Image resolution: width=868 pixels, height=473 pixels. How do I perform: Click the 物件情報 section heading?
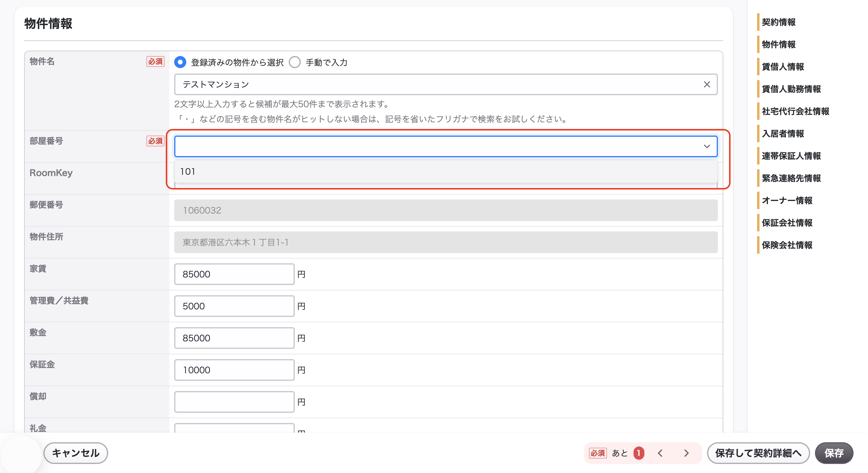[x=48, y=23]
